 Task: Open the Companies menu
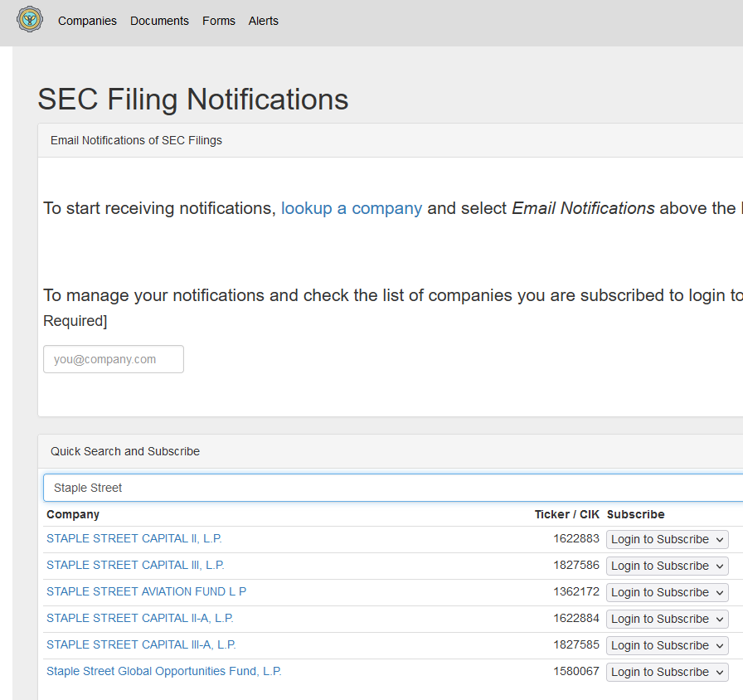87,21
